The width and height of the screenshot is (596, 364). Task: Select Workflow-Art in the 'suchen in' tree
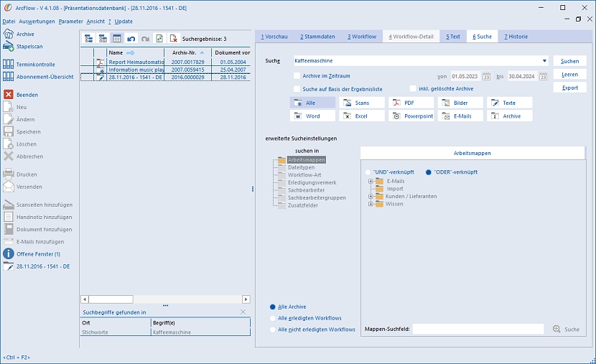click(304, 174)
